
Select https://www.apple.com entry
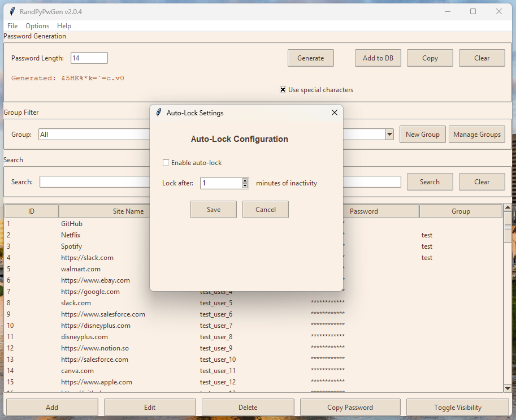tap(253, 382)
